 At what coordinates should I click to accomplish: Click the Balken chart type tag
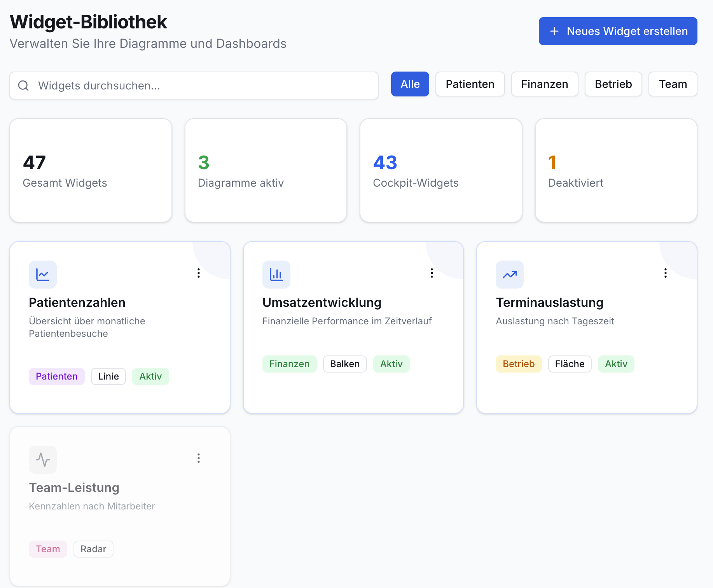345,364
